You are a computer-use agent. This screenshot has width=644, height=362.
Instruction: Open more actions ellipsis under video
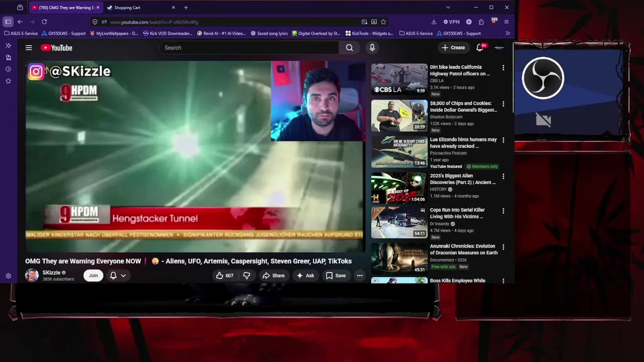[360, 276]
